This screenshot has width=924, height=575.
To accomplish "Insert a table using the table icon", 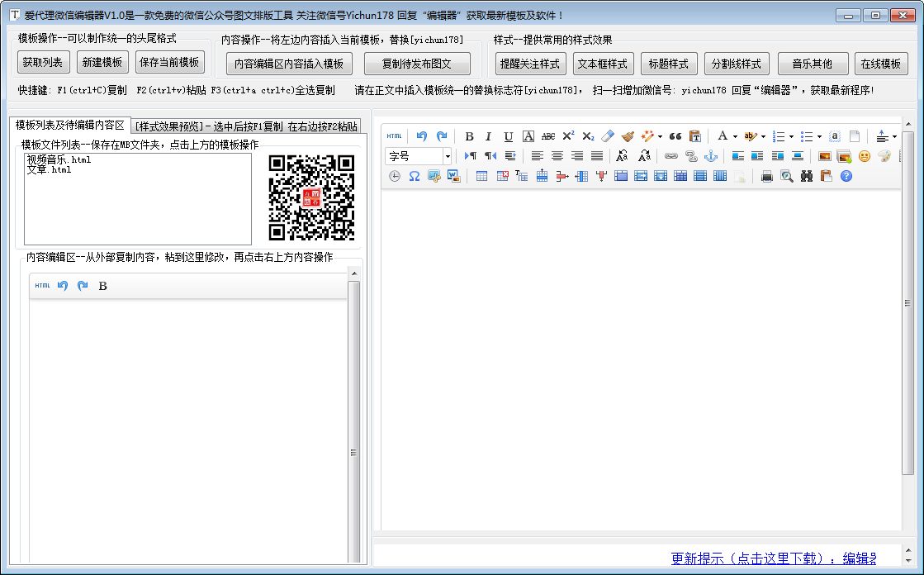I will pyautogui.click(x=481, y=176).
